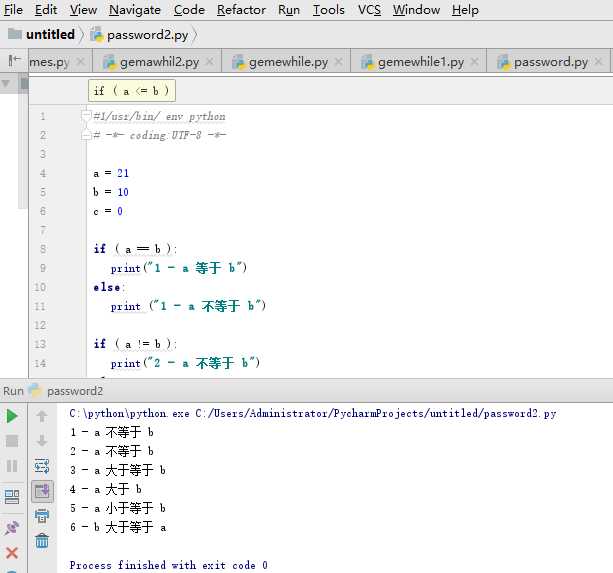Click 'Process finished with exit code 0'

[168, 565]
